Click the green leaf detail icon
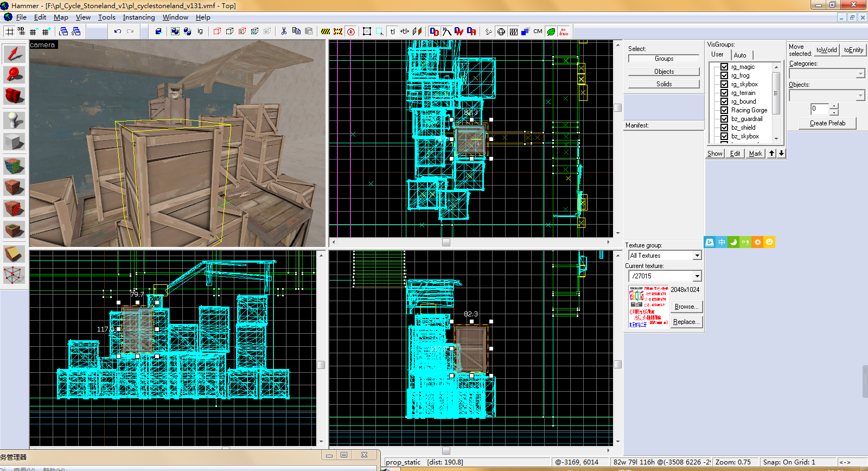Screen dimensions: 868x471 [551, 31]
